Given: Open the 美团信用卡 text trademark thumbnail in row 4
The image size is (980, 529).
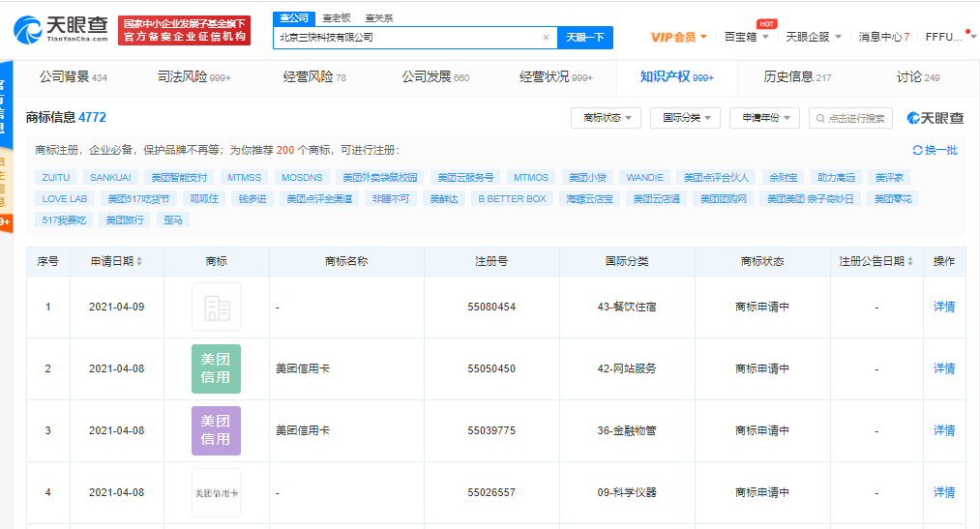Looking at the screenshot, I should [x=217, y=493].
